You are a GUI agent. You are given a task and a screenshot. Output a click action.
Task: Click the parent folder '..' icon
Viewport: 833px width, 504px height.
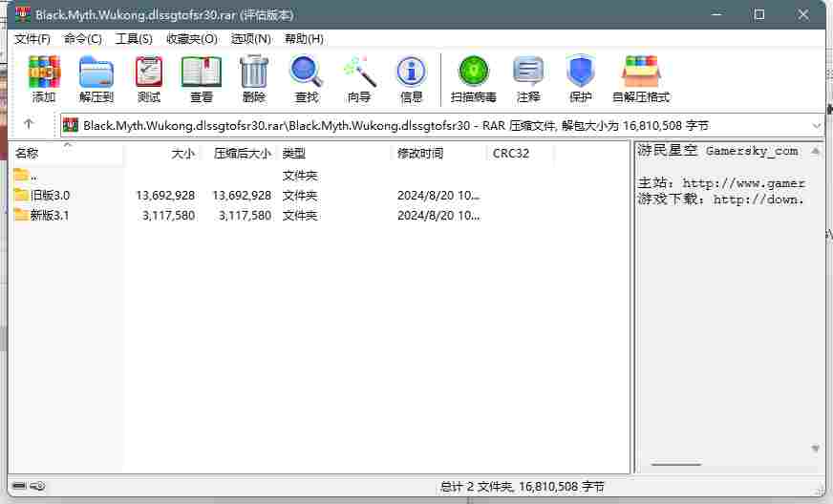[21, 175]
